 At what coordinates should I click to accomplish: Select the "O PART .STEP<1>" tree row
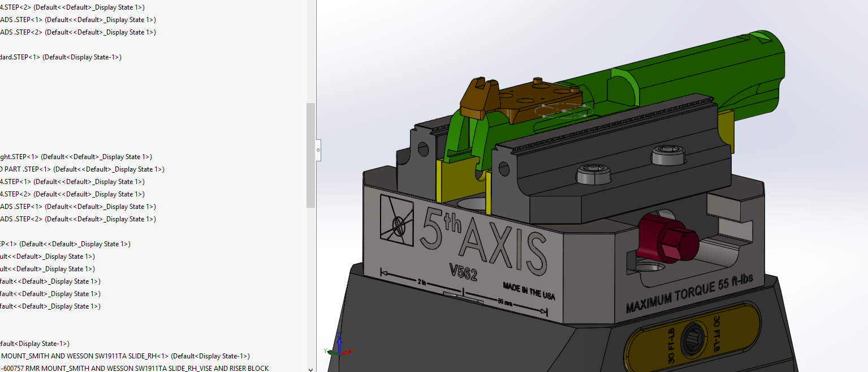[82, 169]
